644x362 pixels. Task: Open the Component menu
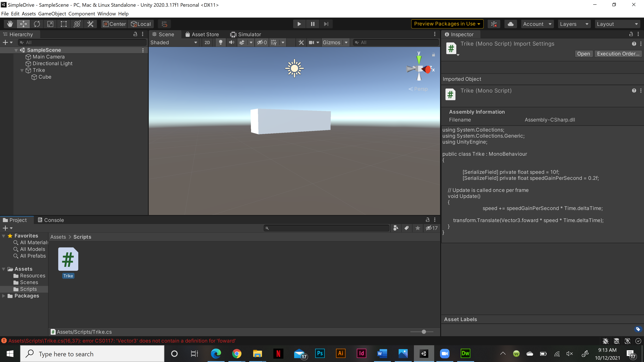click(x=82, y=14)
